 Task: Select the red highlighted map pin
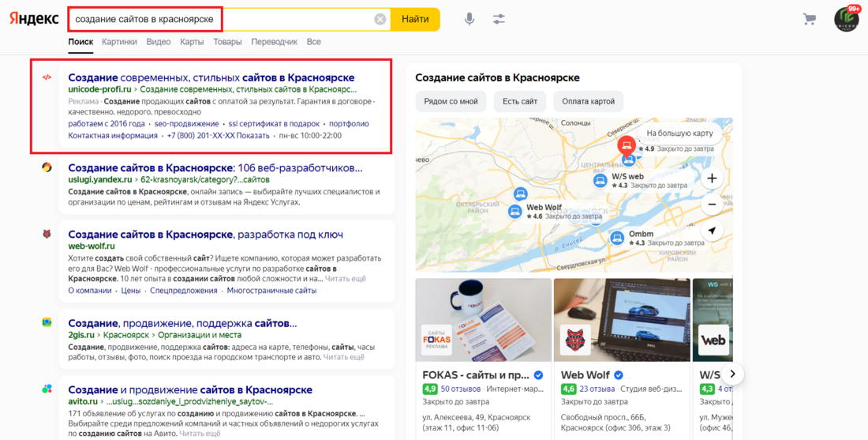[x=626, y=146]
